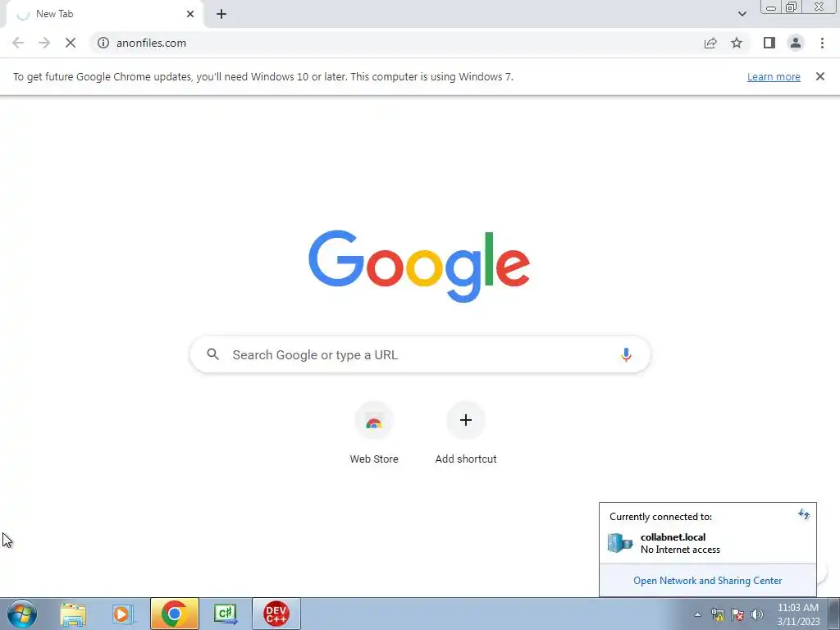This screenshot has height=630, width=840.
Task: Bookmark this tab with the star
Action: (737, 43)
